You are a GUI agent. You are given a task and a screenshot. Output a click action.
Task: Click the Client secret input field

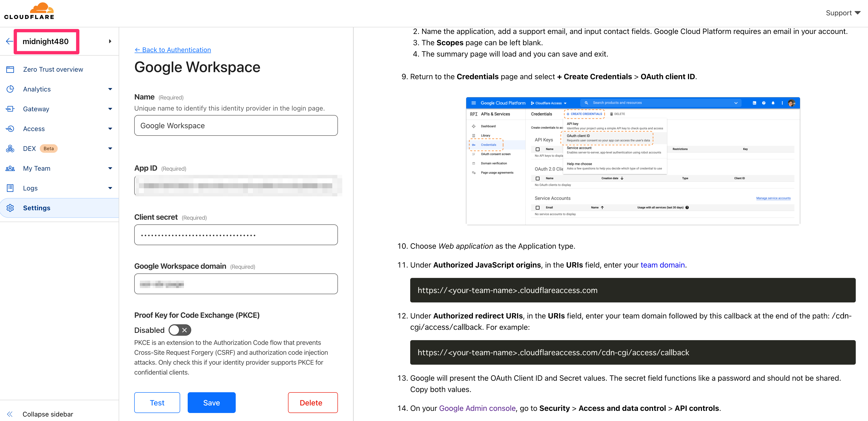236,235
